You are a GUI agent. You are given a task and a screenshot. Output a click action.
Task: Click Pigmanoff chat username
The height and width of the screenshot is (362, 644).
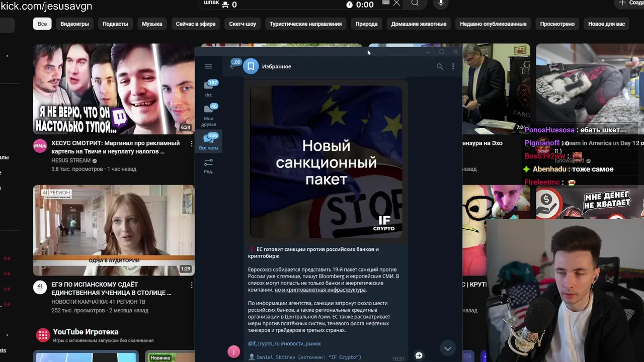[542, 143]
